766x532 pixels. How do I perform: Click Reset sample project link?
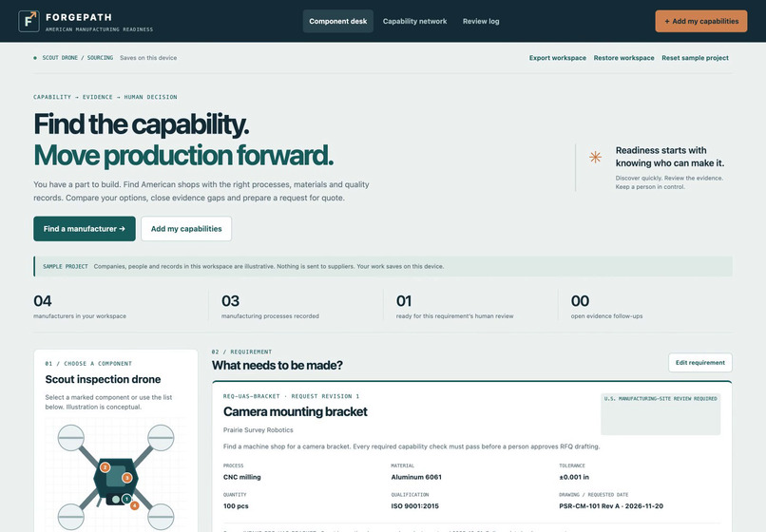pyautogui.click(x=695, y=58)
